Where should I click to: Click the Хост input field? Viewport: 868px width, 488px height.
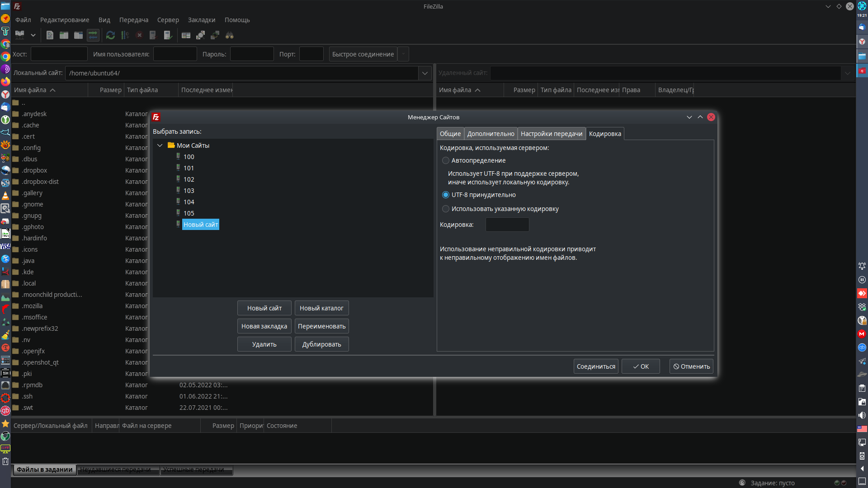[59, 54]
